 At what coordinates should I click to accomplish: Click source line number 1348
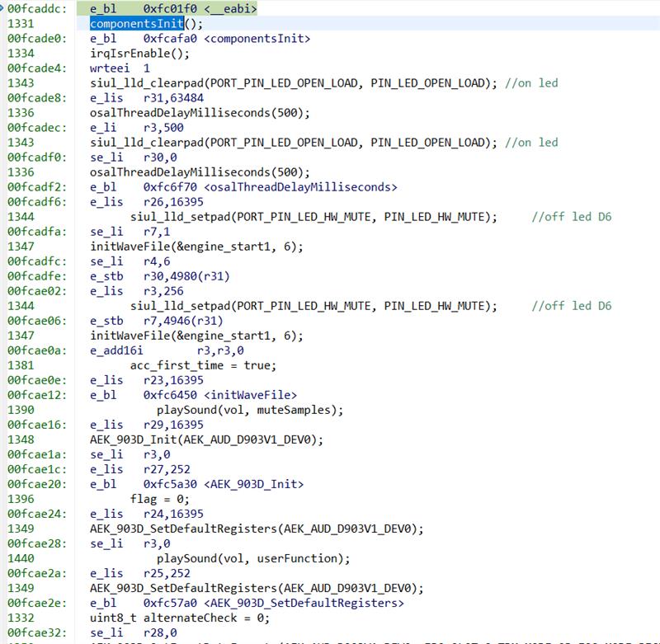tap(20, 440)
